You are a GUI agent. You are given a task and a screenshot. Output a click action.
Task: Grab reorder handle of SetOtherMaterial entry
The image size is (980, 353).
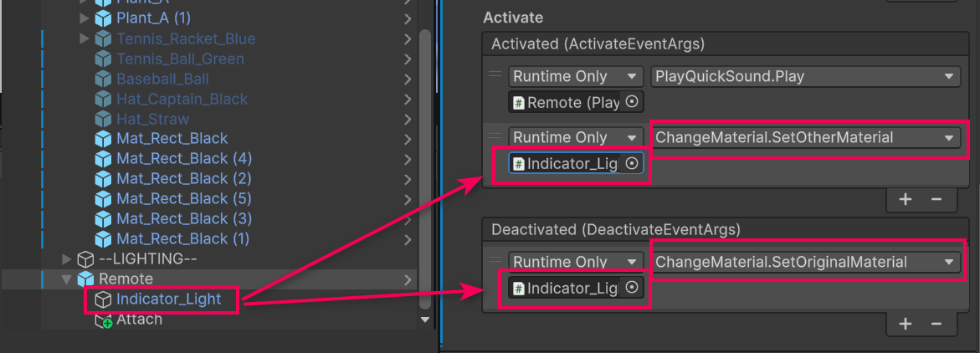pyautogui.click(x=495, y=136)
